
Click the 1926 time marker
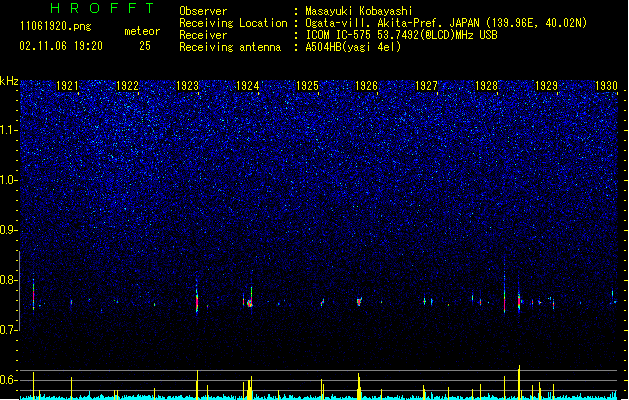[367, 86]
